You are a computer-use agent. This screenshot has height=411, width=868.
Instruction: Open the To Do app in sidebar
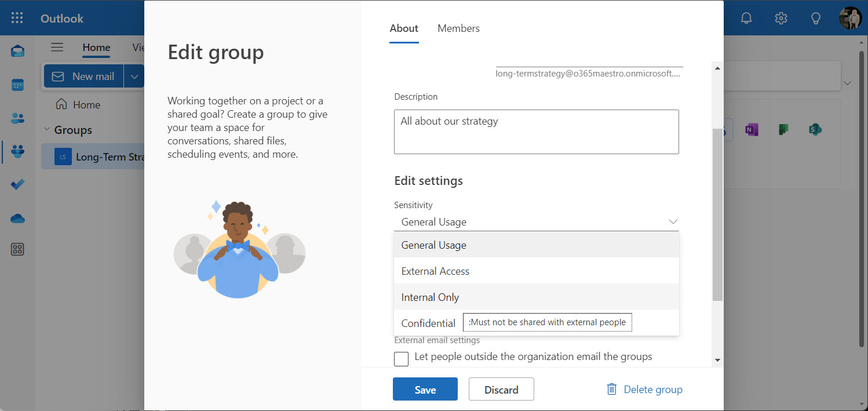click(x=17, y=184)
